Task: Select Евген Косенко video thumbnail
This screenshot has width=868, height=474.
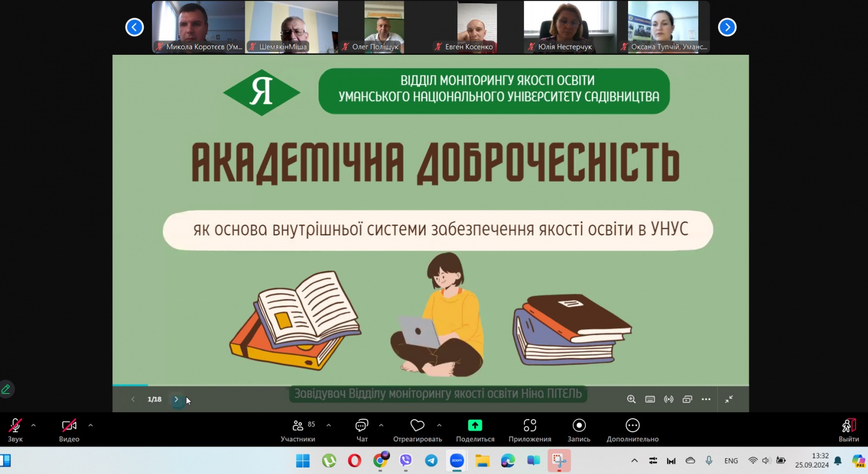Action: [x=477, y=27]
